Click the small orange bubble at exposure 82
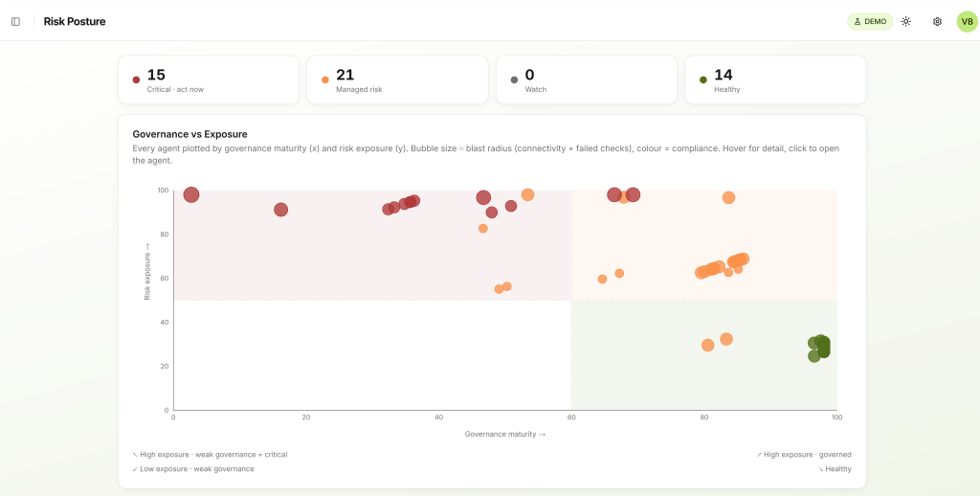 (483, 228)
